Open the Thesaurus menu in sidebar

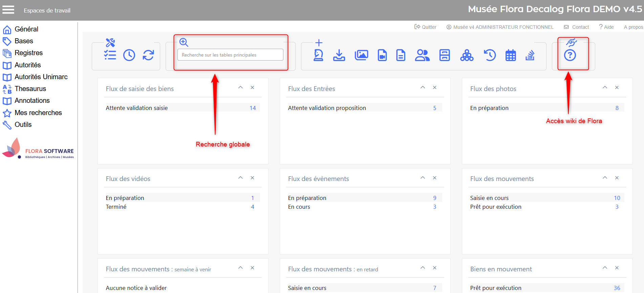click(x=30, y=89)
